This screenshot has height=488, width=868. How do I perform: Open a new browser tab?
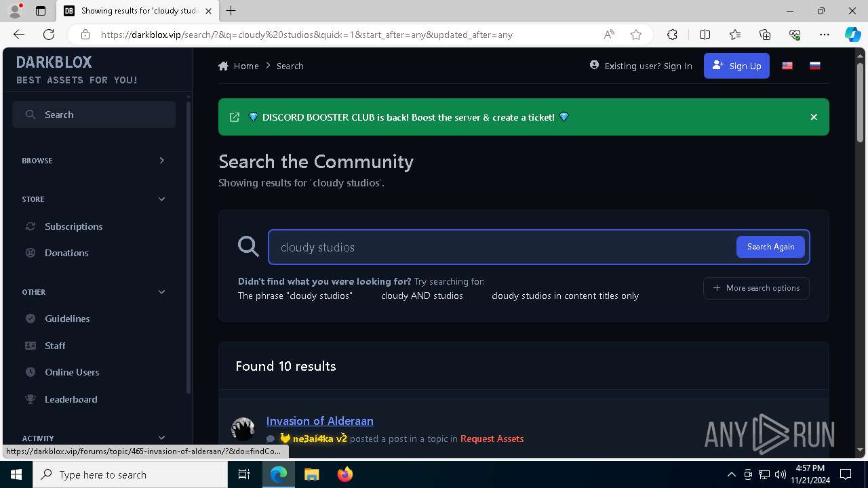231,11
